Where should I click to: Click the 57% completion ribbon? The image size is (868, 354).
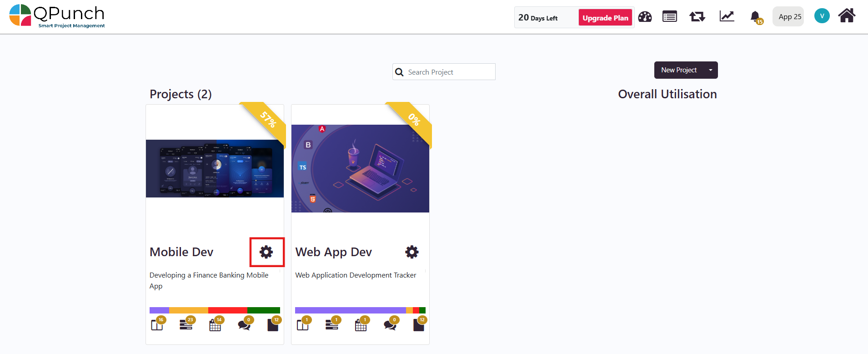(268, 120)
